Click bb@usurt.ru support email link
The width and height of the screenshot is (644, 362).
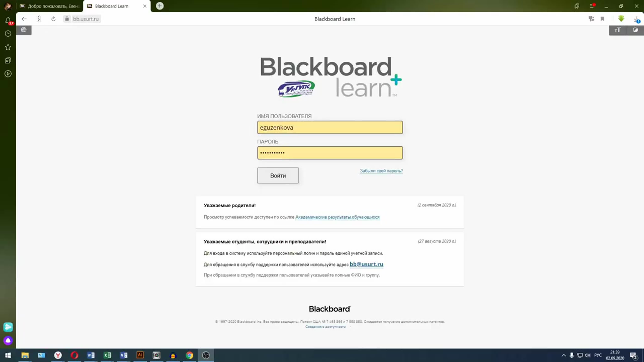click(x=366, y=264)
